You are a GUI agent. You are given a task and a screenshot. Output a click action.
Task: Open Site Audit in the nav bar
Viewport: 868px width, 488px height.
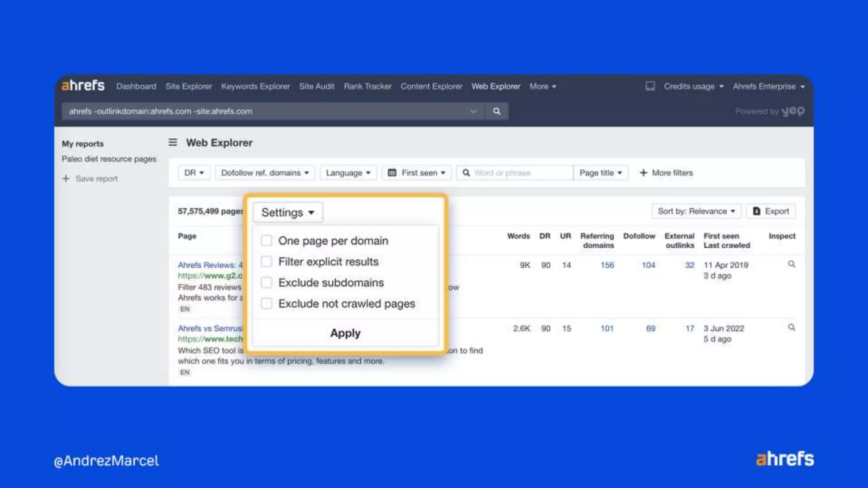(x=317, y=86)
